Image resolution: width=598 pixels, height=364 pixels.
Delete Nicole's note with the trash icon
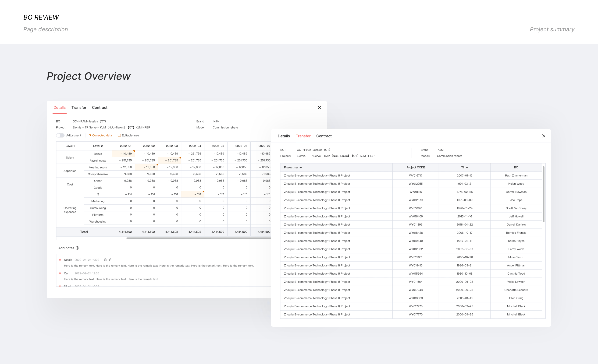(x=105, y=260)
